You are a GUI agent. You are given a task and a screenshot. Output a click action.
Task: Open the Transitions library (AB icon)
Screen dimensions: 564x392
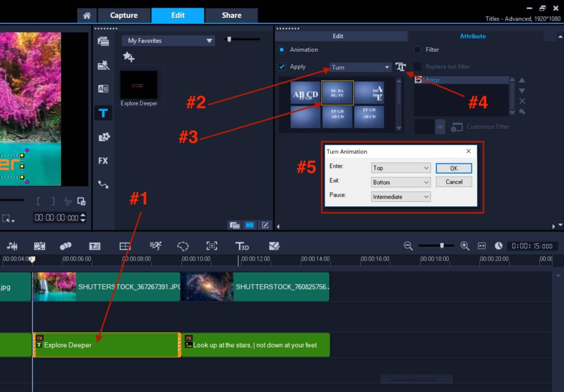[x=103, y=89]
